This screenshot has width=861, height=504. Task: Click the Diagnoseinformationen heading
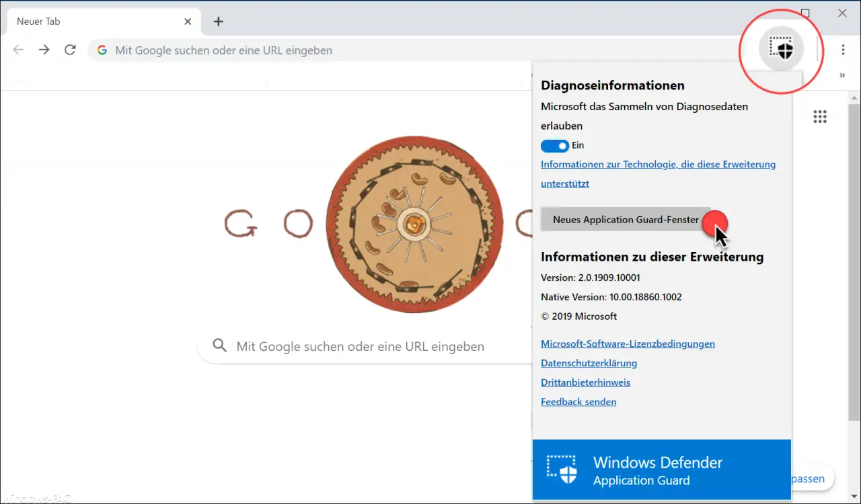613,85
